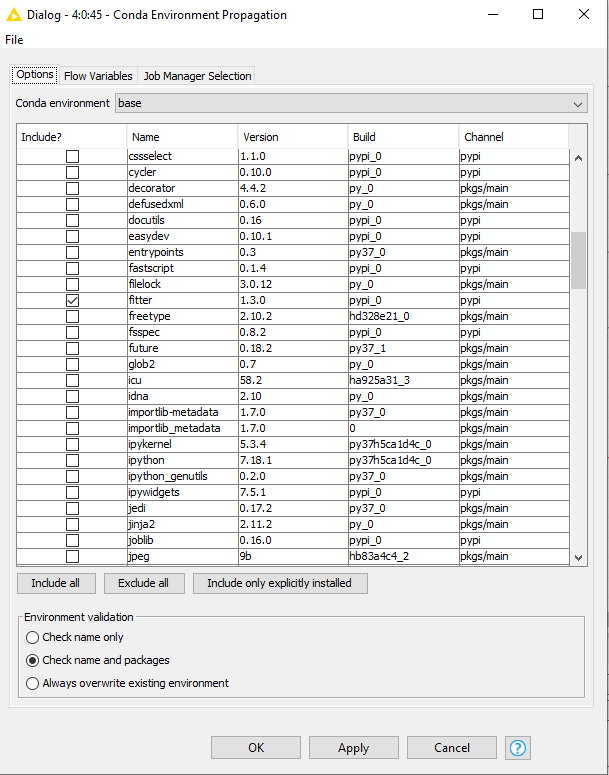Choose 'Always overwrite existing environment' option
The height and width of the screenshot is (775, 609).
tap(33, 684)
